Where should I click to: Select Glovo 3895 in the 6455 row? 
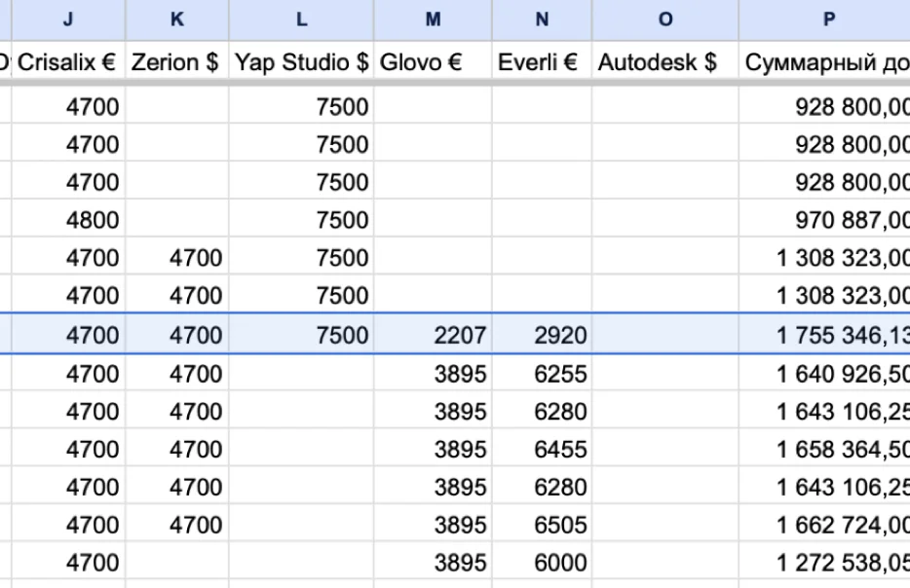(433, 449)
